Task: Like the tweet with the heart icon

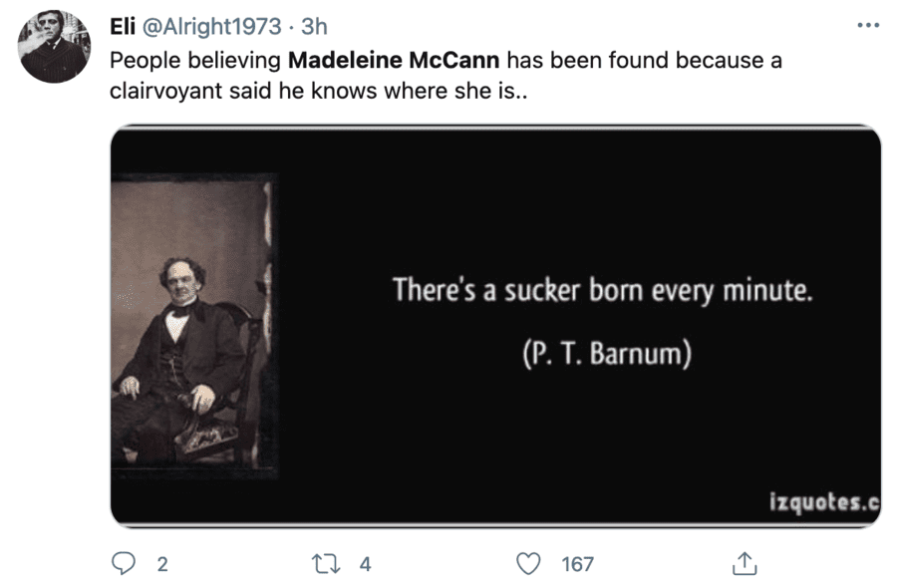Action: [528, 564]
